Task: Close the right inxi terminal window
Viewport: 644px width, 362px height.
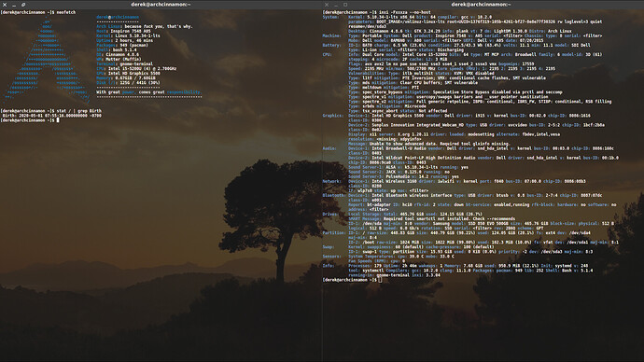Action: 327,5
